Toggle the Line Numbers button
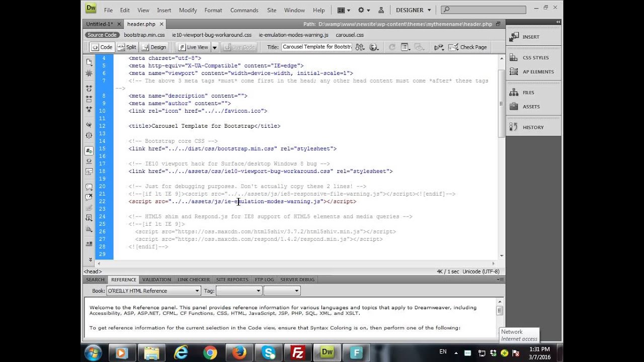 coord(89,150)
